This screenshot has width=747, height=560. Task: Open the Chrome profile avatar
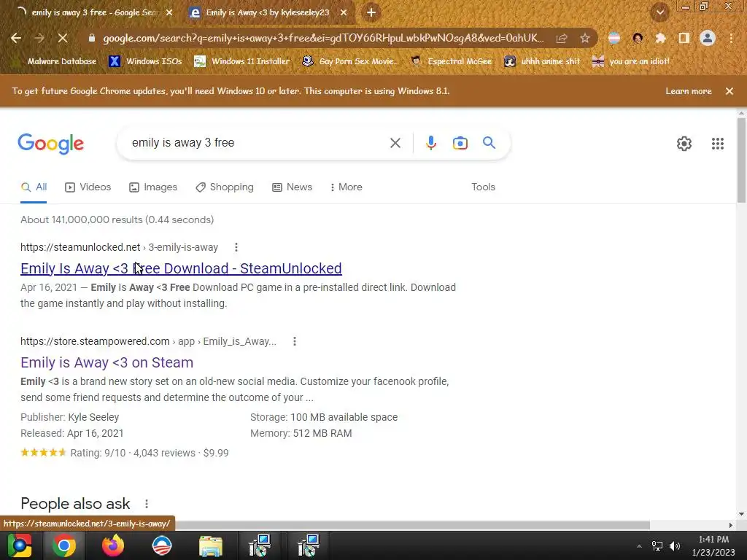pos(708,38)
